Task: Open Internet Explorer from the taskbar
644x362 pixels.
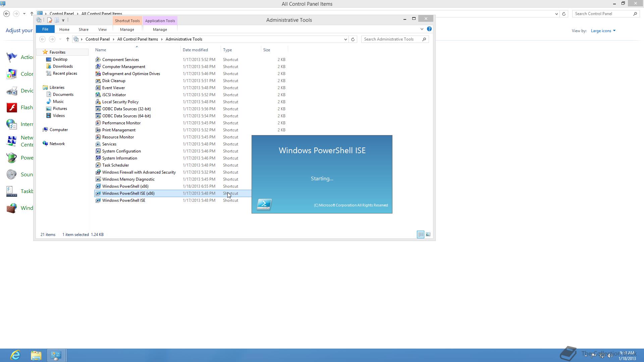Action: [15, 355]
